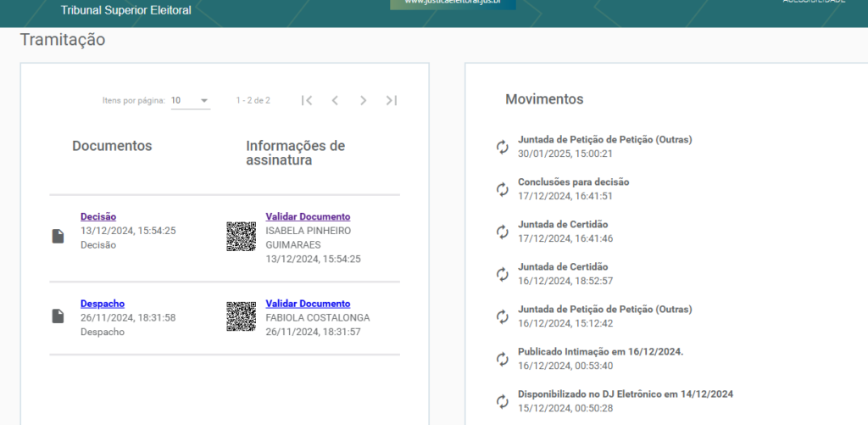
Task: Click the icon beside Disponibilizado no DJ Eletrônico
Action: coord(502,401)
